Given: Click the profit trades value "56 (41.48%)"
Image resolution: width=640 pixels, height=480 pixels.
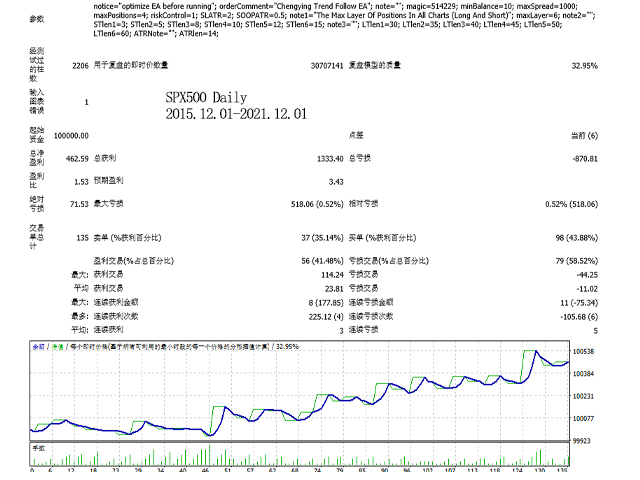Looking at the screenshot, I should (x=322, y=261).
